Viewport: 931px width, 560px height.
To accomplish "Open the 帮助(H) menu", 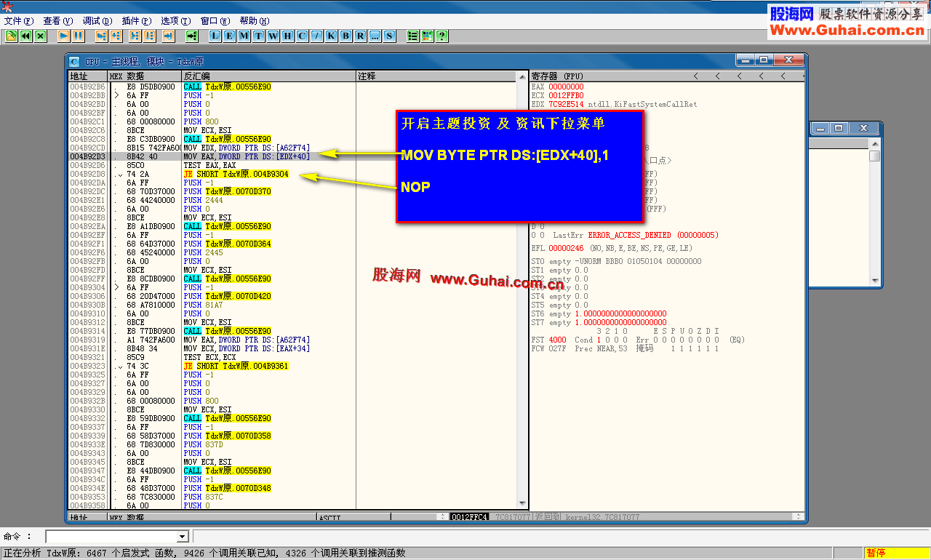I will [x=255, y=21].
